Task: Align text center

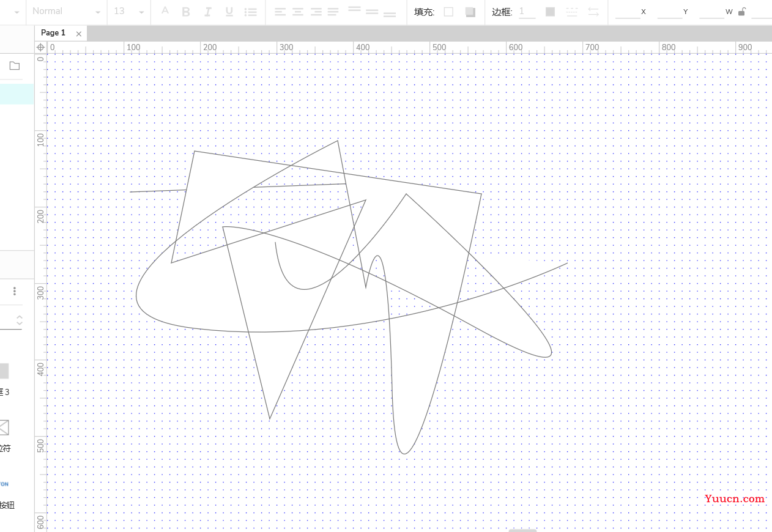Action: [298, 12]
